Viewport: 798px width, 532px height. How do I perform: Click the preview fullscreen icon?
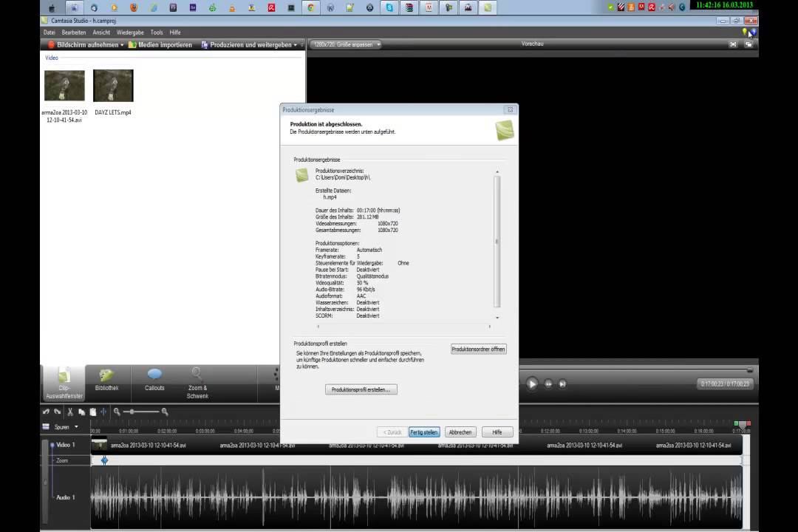[733, 44]
